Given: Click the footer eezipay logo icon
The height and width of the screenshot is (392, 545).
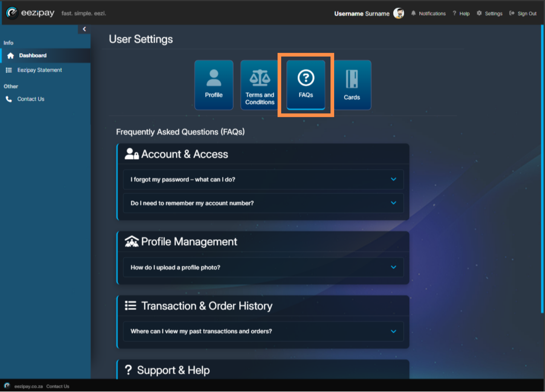Looking at the screenshot, I should coord(7,386).
